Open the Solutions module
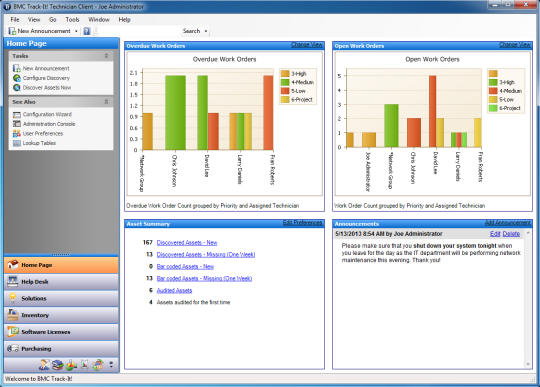This screenshot has width=540, height=387. coord(61,299)
